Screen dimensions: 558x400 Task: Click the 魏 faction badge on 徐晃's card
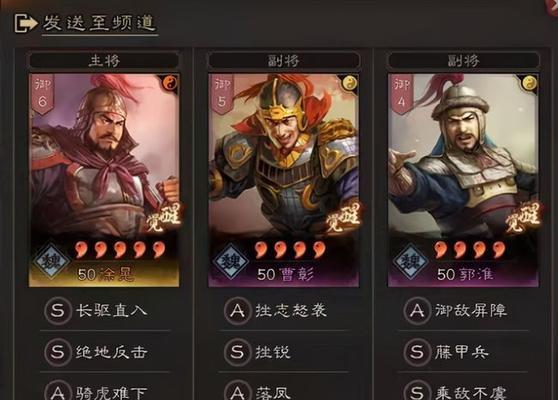click(52, 262)
